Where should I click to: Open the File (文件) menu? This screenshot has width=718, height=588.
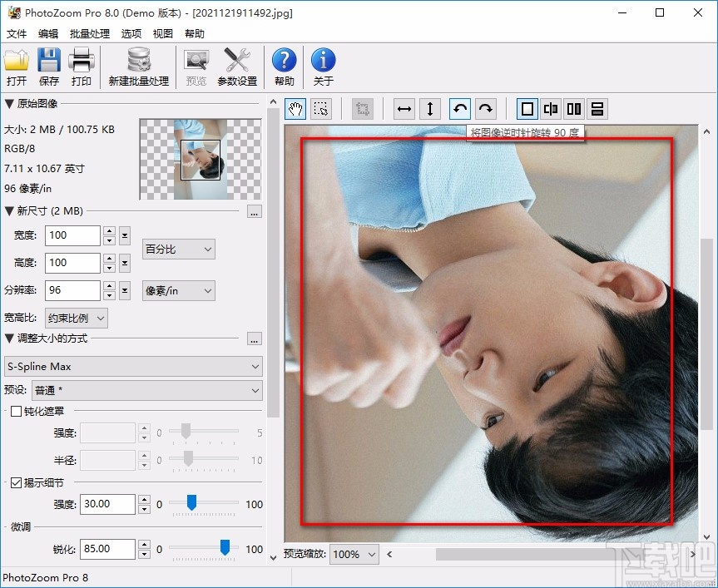point(17,34)
